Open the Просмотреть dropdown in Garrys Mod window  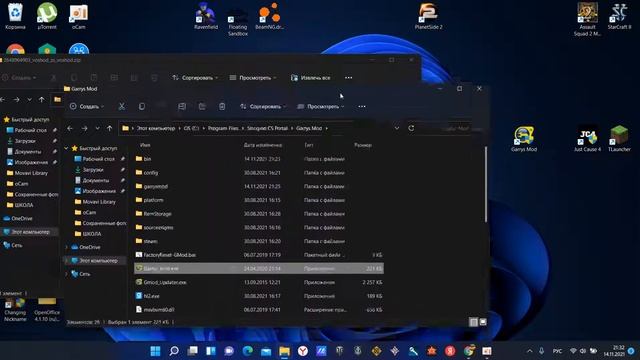point(321,107)
